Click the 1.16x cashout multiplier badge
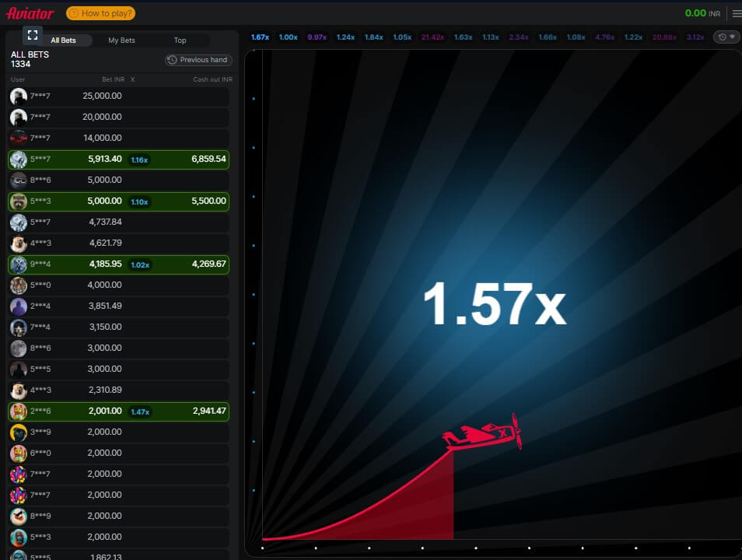742x560 pixels. pyautogui.click(x=139, y=159)
